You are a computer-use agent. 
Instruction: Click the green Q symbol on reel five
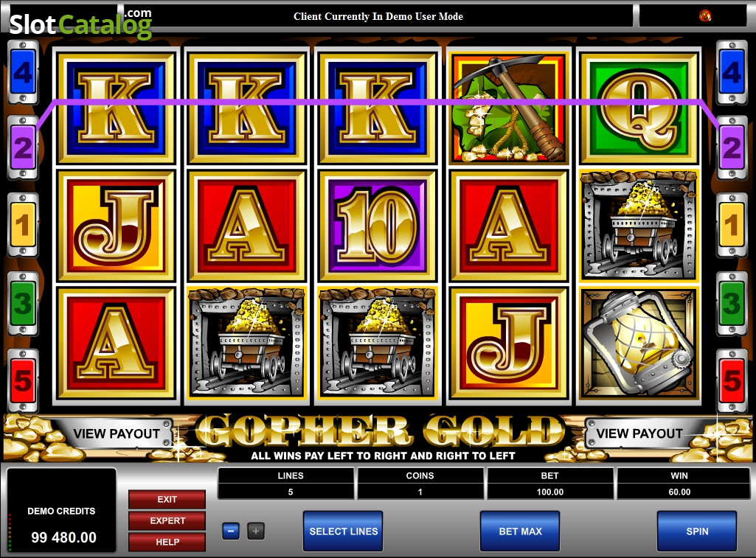coord(639,109)
